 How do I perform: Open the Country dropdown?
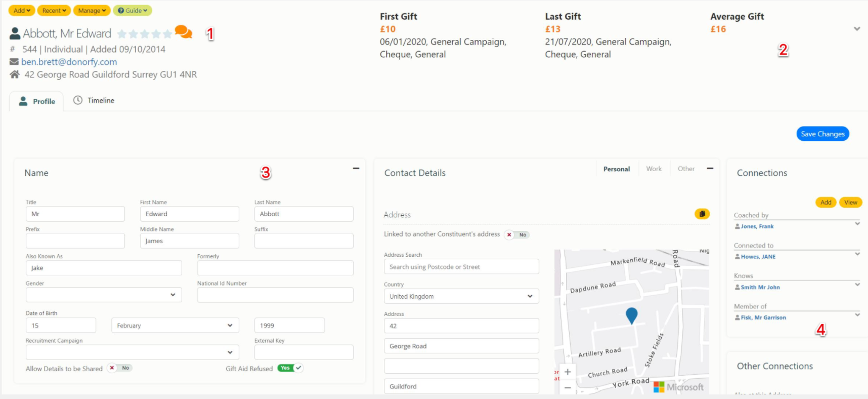point(461,296)
